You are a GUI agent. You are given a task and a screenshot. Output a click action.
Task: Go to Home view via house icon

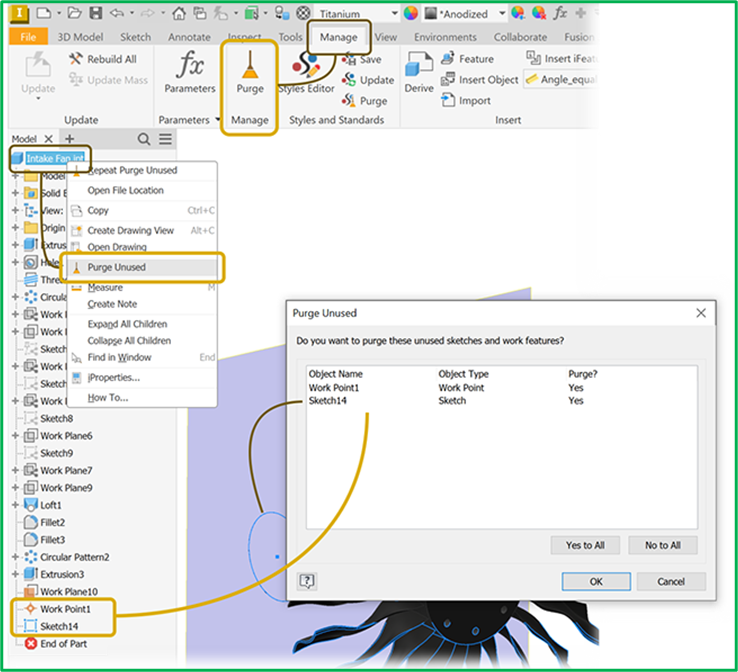tap(179, 13)
